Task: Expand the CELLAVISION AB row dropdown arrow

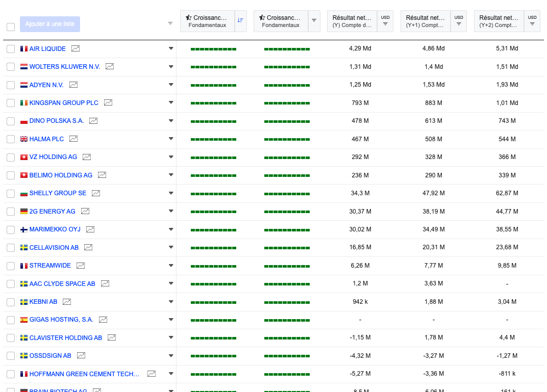Action: pyautogui.click(x=171, y=247)
